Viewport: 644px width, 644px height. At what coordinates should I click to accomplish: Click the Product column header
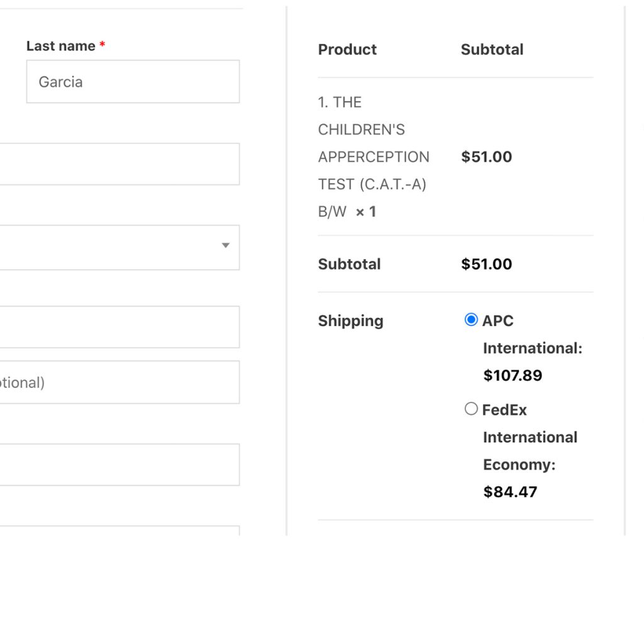tap(347, 50)
